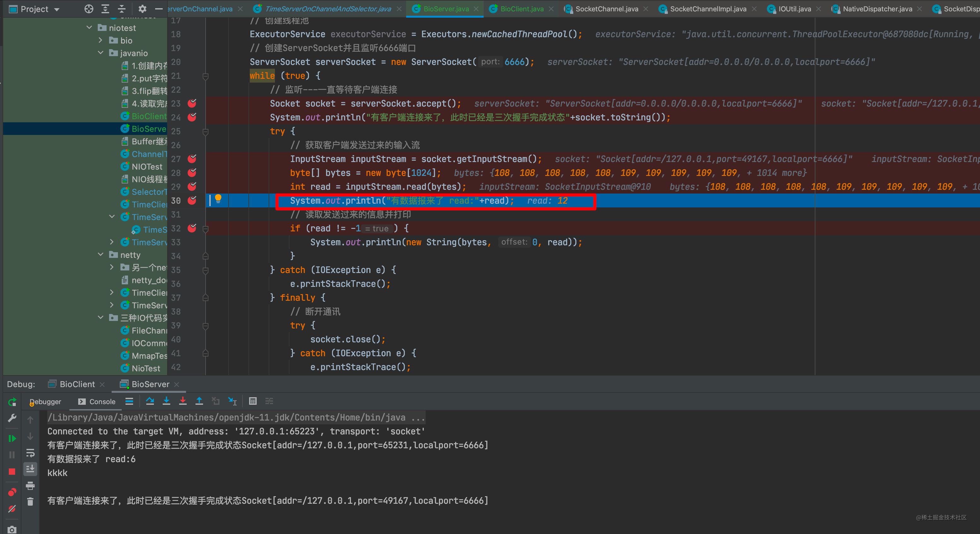This screenshot has width=980, height=534.
Task: Switch to the Debugger tab
Action: coord(46,401)
